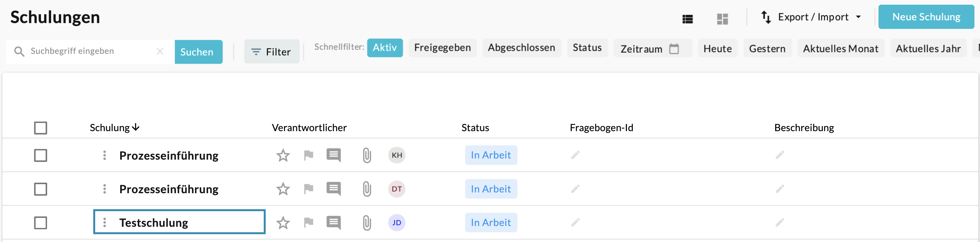
Task: Open three-dot menu for Testschulung
Action: [x=105, y=222]
